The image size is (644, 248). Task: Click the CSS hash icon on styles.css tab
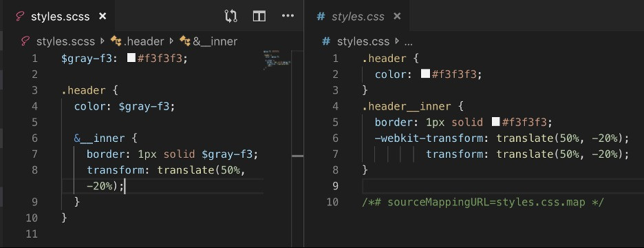pyautogui.click(x=321, y=17)
